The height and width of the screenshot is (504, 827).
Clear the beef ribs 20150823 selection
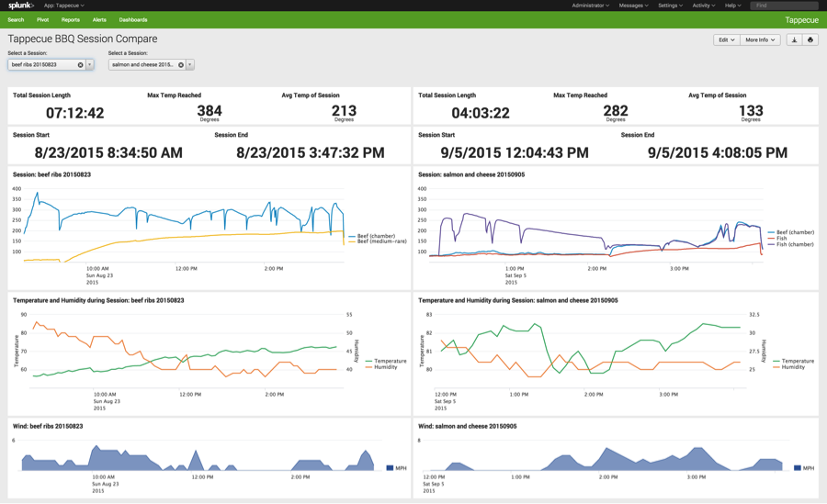(80, 65)
